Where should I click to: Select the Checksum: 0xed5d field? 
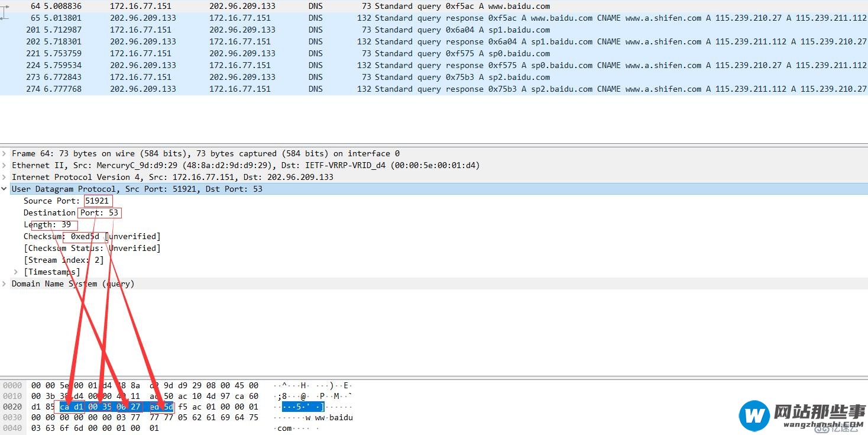coord(92,236)
